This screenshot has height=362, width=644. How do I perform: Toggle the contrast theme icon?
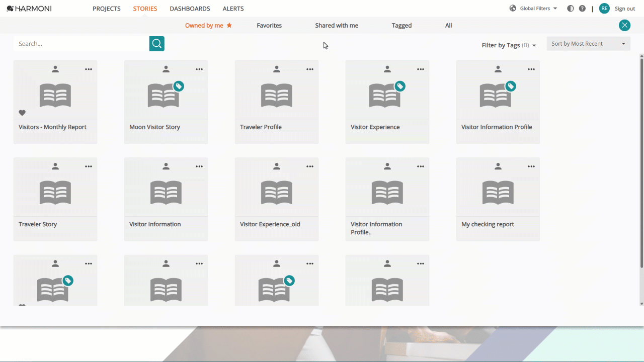570,9
